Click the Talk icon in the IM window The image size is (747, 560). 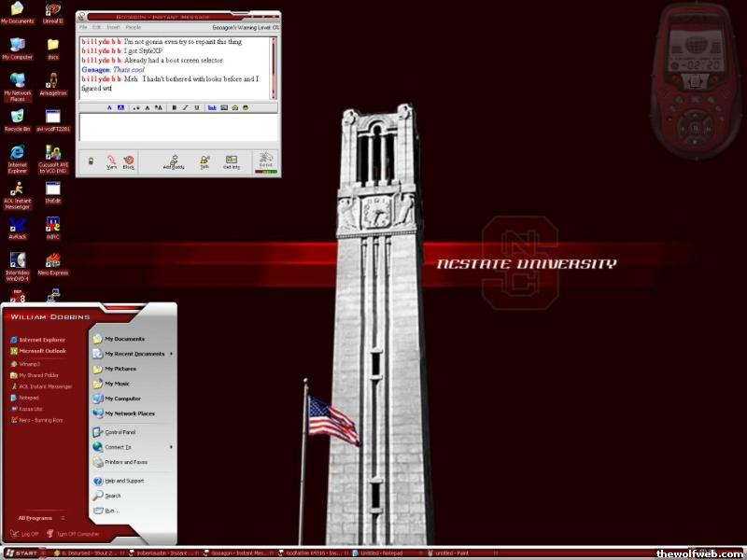coord(204,161)
